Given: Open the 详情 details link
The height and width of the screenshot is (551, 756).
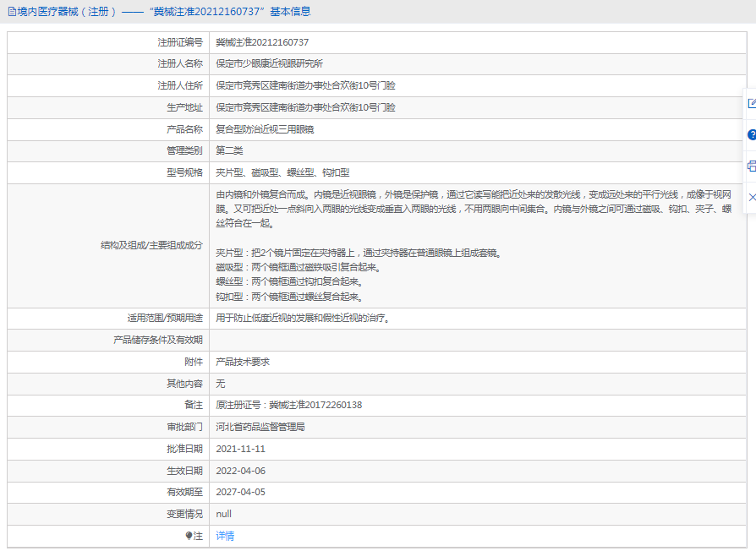Looking at the screenshot, I should [225, 536].
